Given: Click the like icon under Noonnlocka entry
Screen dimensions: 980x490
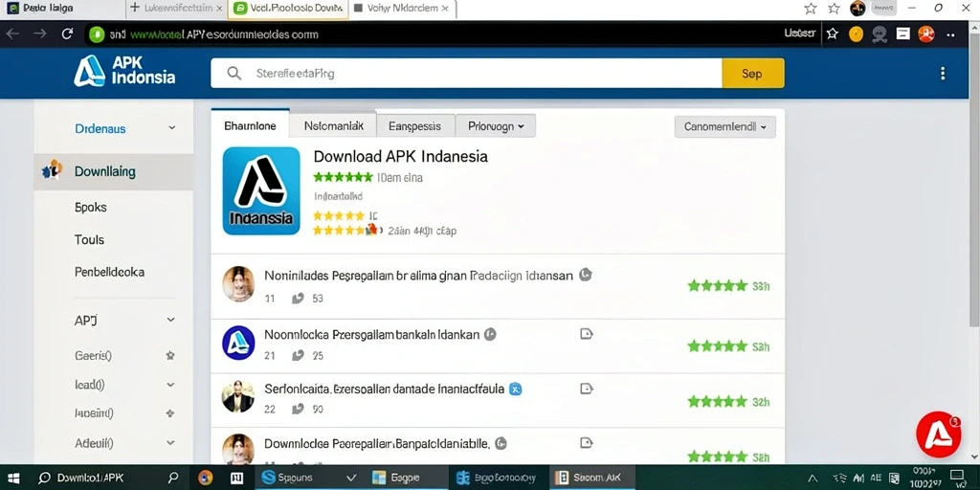Looking at the screenshot, I should (x=299, y=356).
